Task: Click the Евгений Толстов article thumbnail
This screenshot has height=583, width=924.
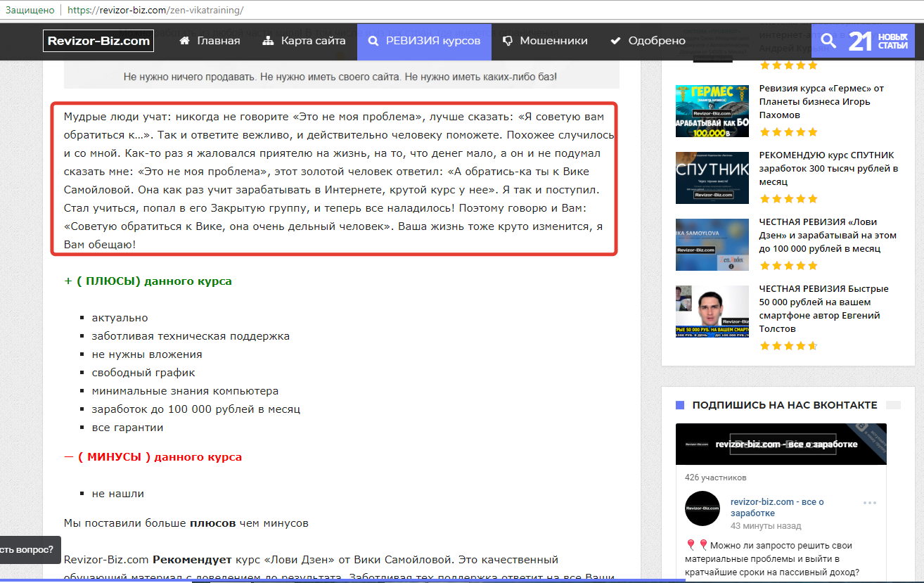Action: point(712,312)
